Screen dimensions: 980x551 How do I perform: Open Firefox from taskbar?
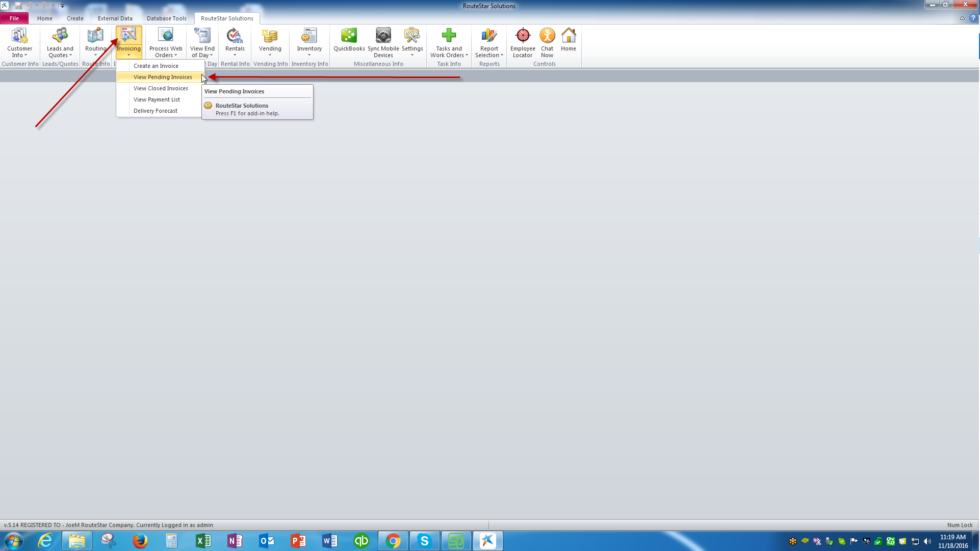140,541
